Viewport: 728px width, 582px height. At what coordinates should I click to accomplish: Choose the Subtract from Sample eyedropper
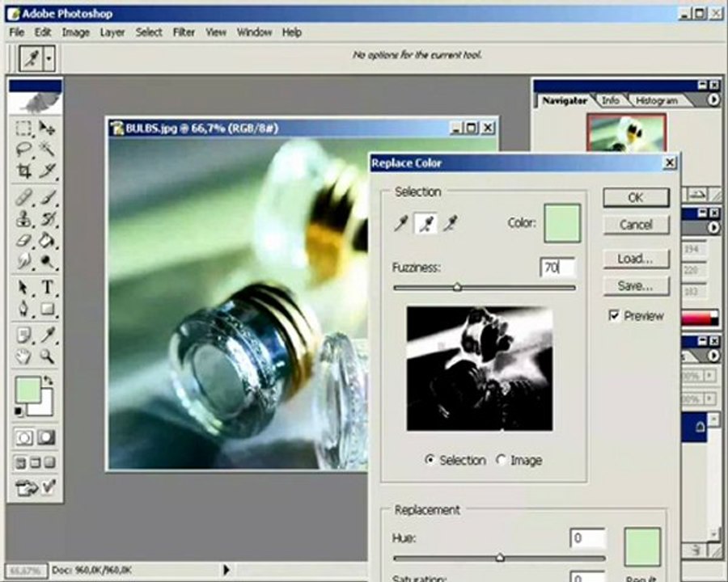450,223
